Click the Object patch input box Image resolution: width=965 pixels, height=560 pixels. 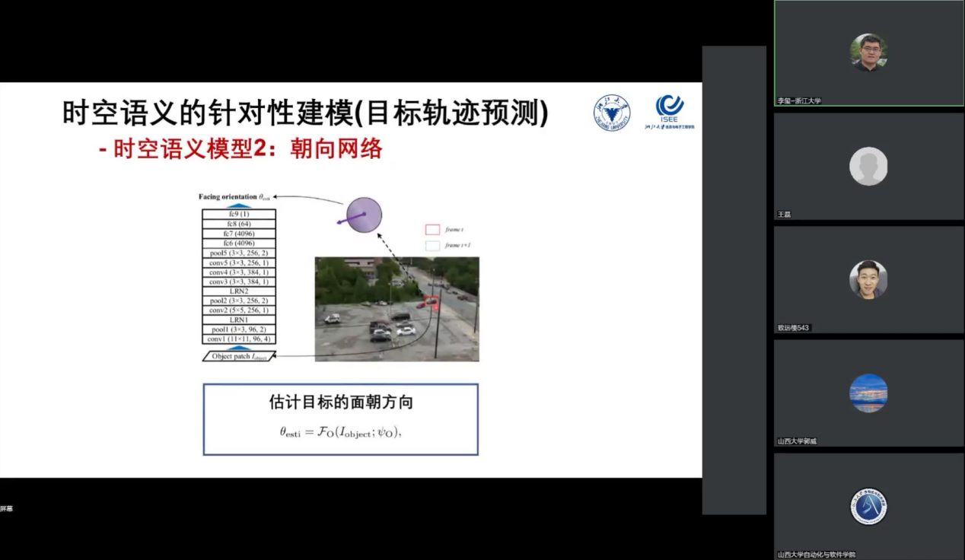[x=239, y=356]
